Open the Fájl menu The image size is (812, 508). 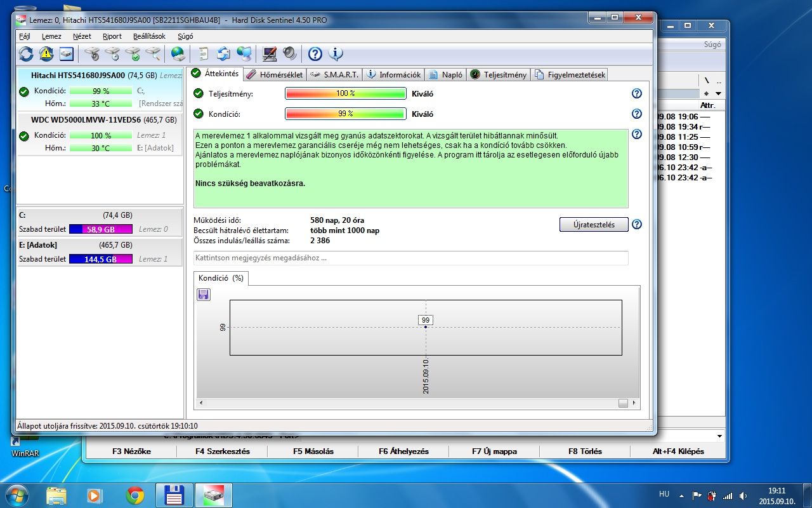coord(25,36)
